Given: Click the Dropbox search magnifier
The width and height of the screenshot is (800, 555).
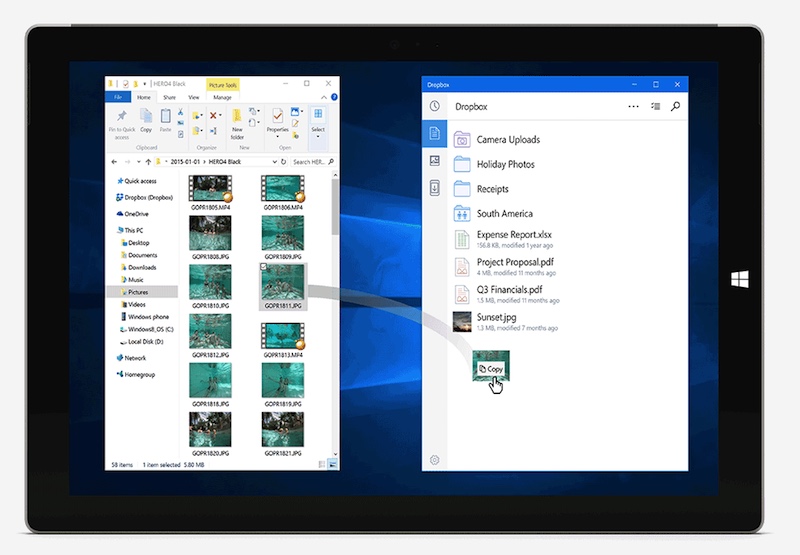Looking at the screenshot, I should pos(676,107).
